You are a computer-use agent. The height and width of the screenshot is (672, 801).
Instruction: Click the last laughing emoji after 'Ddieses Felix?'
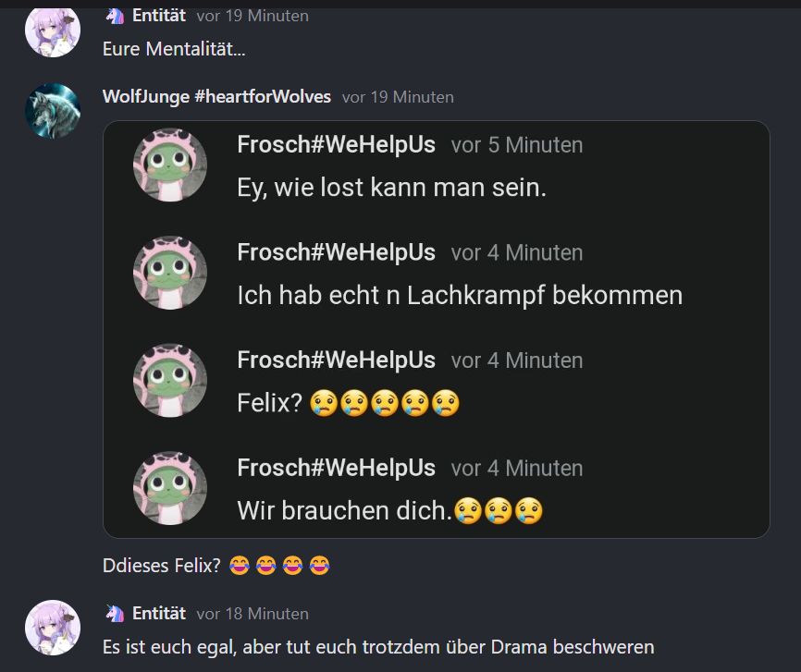click(319, 566)
